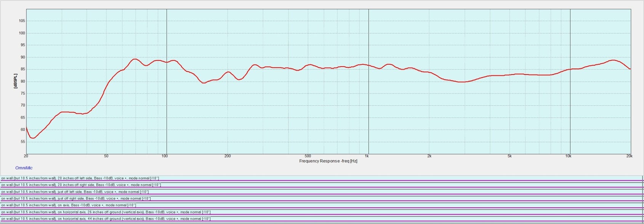The height and width of the screenshot is (224, 644).
Task: Click the [dBSPL] vertical axis label
Action: [16, 81]
